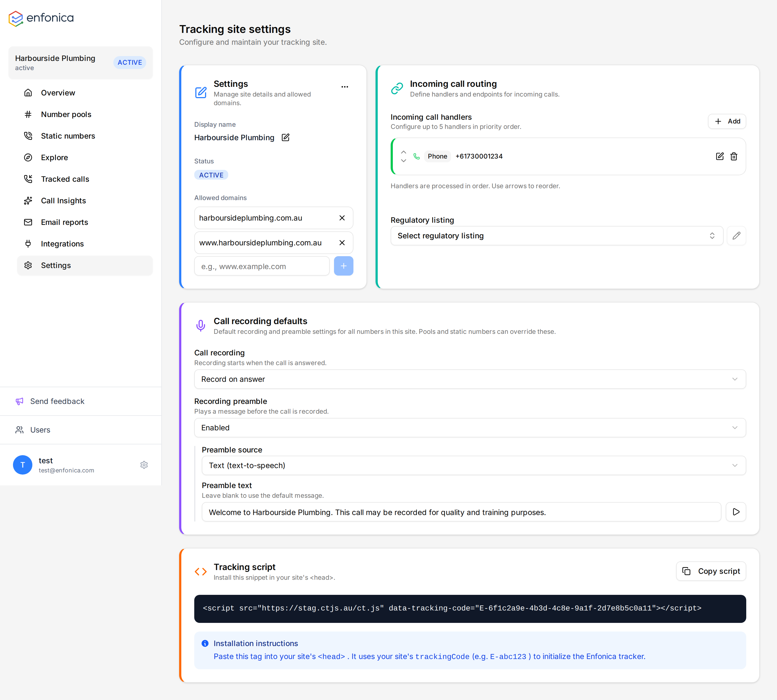The image size is (777, 700).
Task: Click the Call Insights sparkle icon
Action: point(28,200)
